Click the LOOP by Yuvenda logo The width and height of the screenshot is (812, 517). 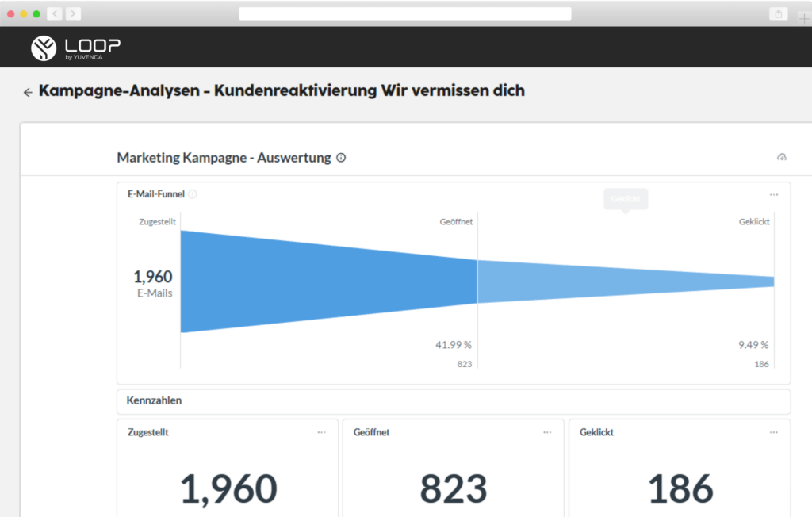[75, 48]
